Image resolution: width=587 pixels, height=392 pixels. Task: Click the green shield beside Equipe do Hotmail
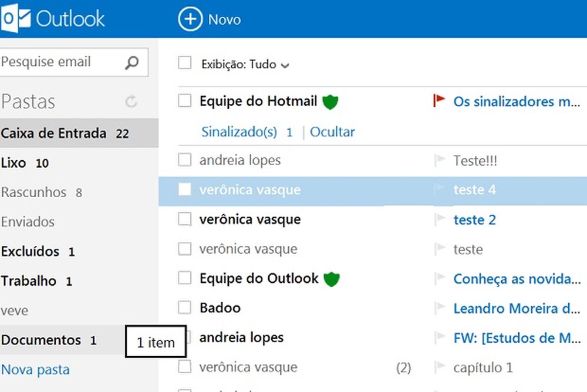pos(330,101)
